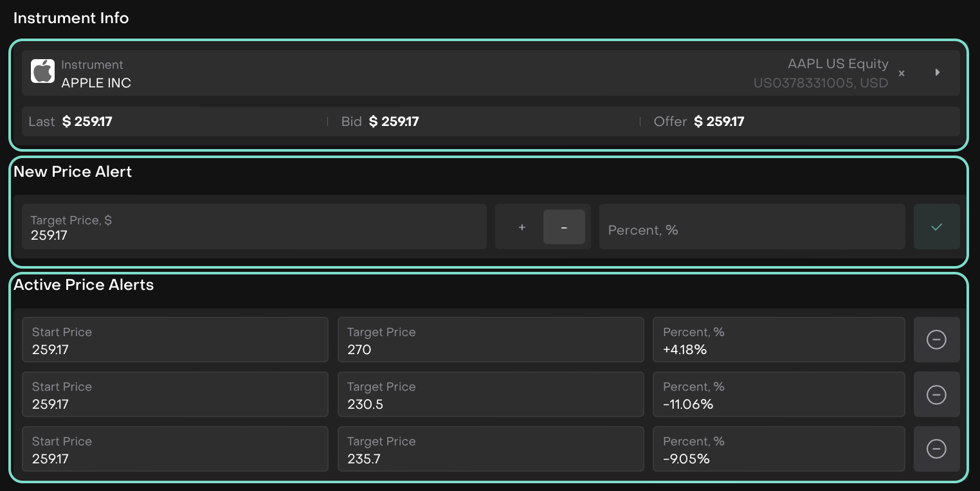980x491 pixels.
Task: Select the +4.18% percent field
Action: [x=778, y=340]
